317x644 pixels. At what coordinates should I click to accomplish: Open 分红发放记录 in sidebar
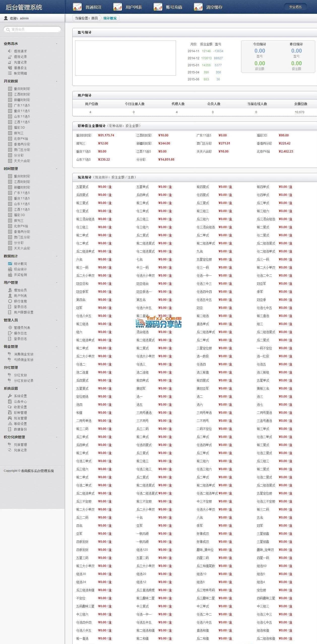(24, 381)
